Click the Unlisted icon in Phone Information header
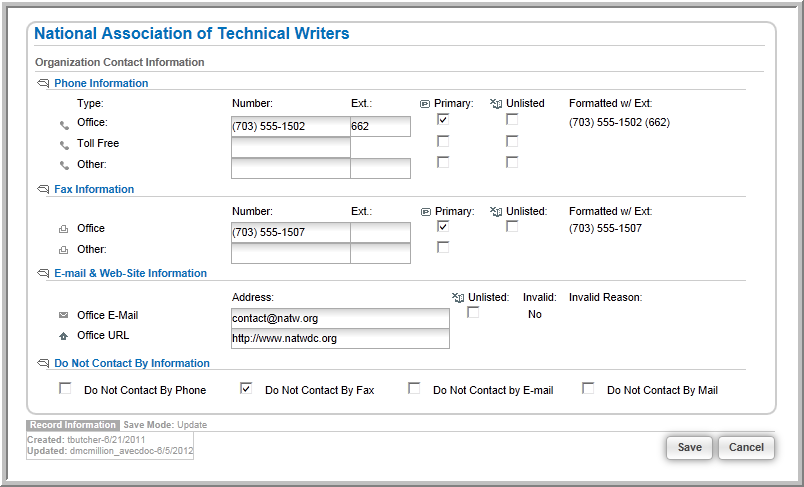 (496, 104)
